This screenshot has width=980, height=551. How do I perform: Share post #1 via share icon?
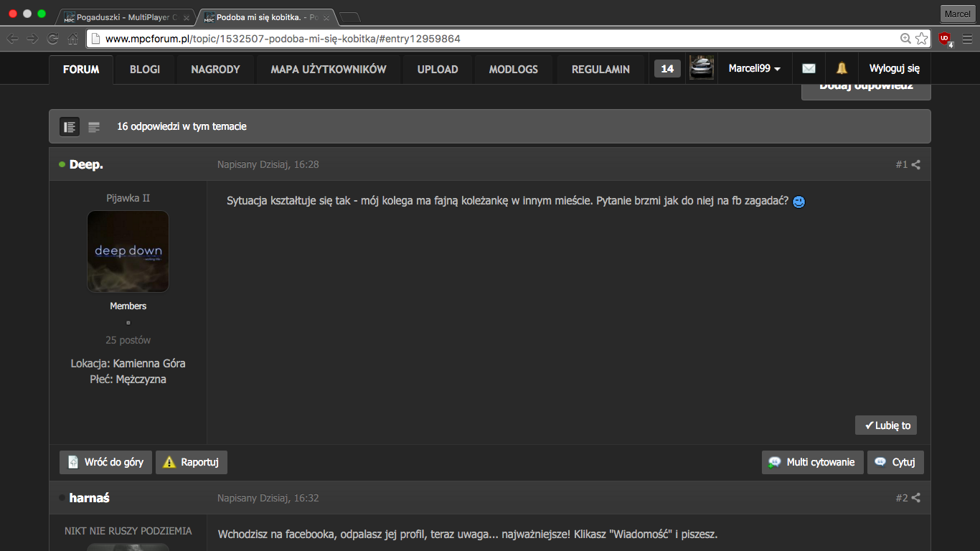tap(916, 164)
